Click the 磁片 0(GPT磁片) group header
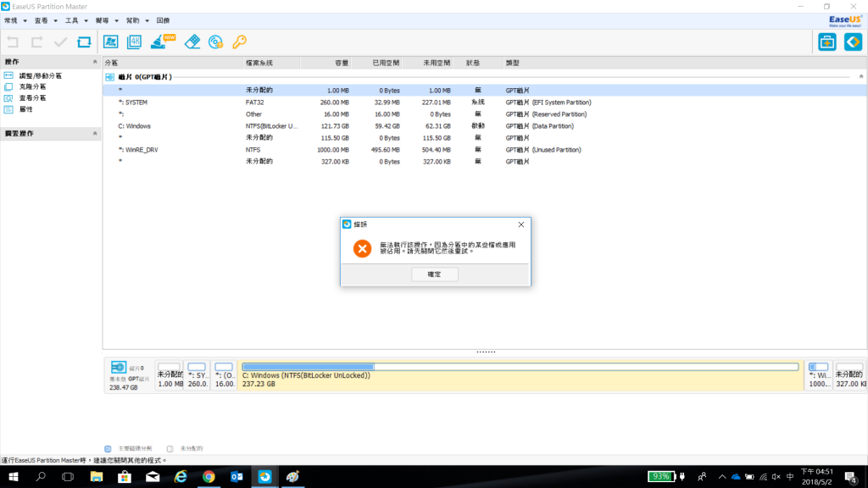The width and height of the screenshot is (868, 488). (145, 77)
